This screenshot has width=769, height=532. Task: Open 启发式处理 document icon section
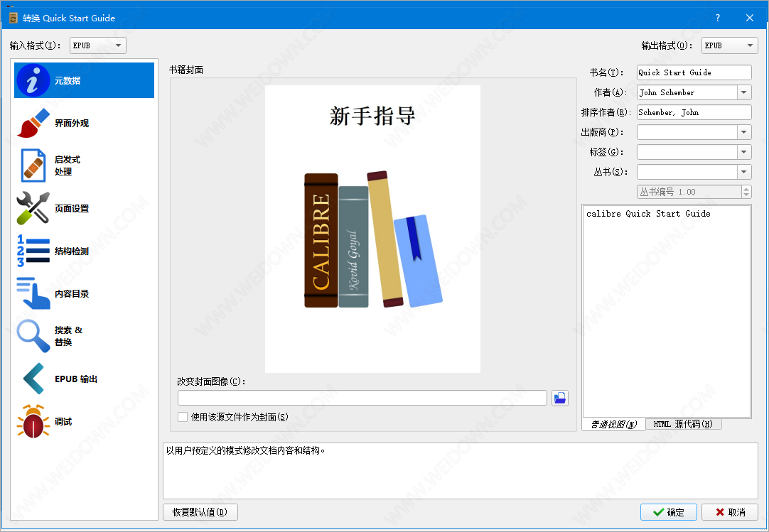[x=33, y=165]
